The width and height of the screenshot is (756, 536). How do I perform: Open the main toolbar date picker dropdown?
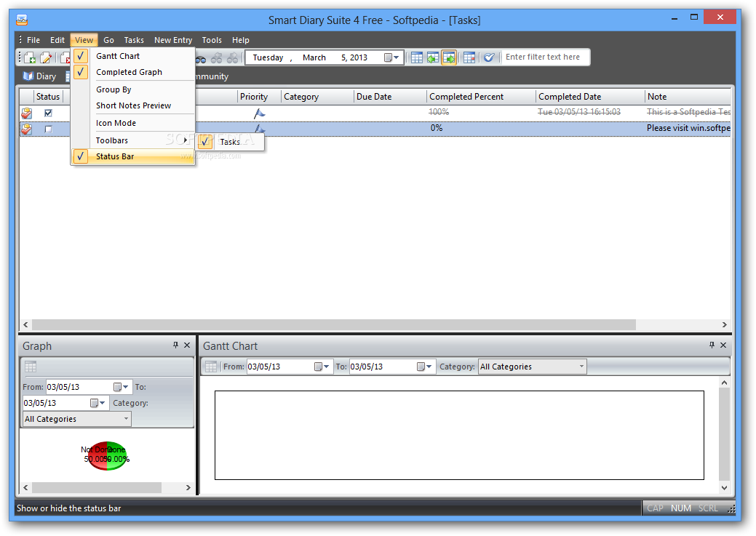click(x=392, y=58)
